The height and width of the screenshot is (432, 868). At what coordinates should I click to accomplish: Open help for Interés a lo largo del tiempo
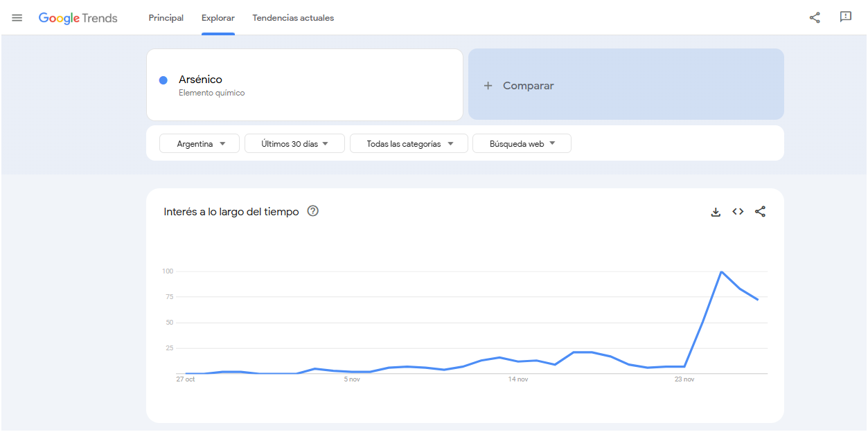(x=312, y=211)
